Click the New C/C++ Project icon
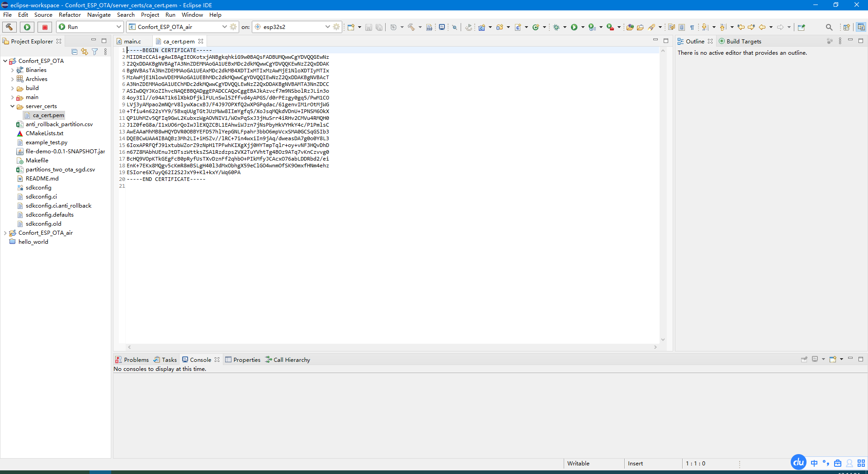The width and height of the screenshot is (868, 474). coord(482,27)
